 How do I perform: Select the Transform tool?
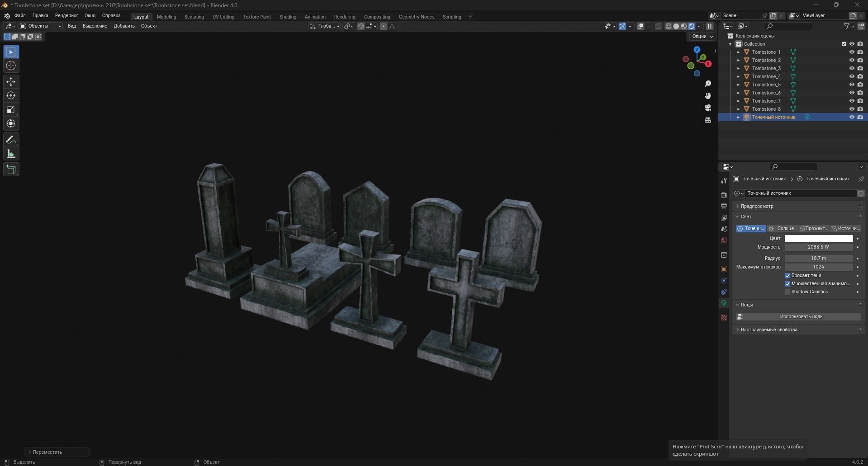(11, 124)
